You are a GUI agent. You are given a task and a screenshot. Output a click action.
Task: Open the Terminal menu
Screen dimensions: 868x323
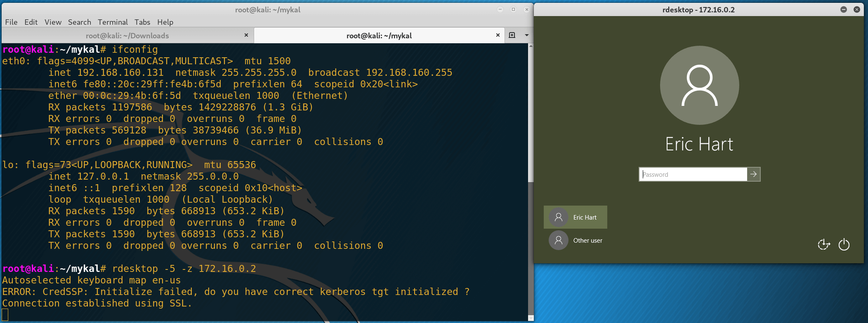pyautogui.click(x=113, y=22)
